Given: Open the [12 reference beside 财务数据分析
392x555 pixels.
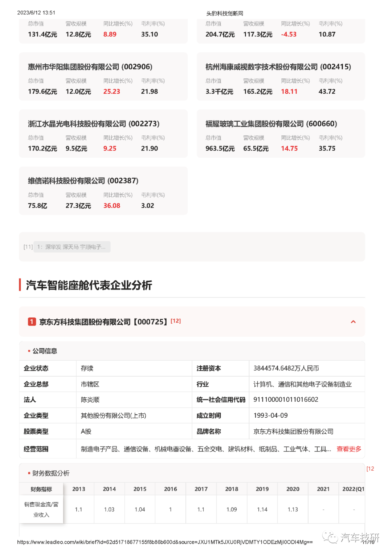Looking at the screenshot, I should tap(370, 469).
